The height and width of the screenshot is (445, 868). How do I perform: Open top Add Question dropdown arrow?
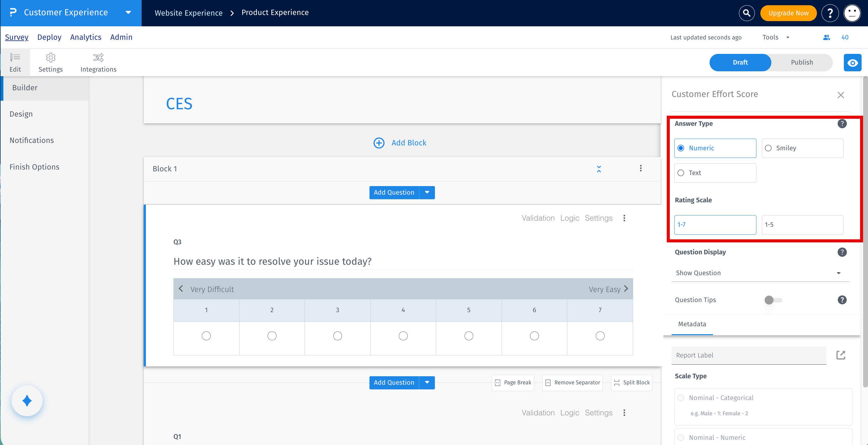click(x=427, y=193)
